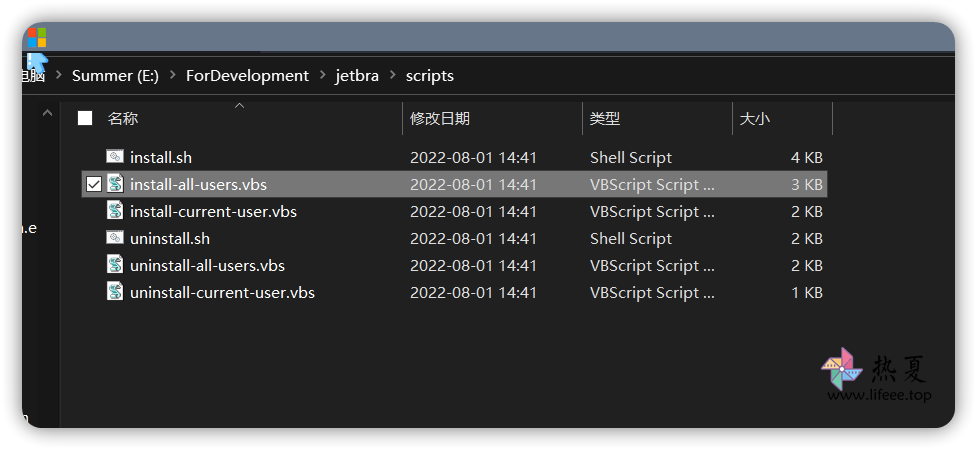Toggle the select-all checkbox in header
Image resolution: width=977 pixels, height=450 pixels.
click(85, 118)
